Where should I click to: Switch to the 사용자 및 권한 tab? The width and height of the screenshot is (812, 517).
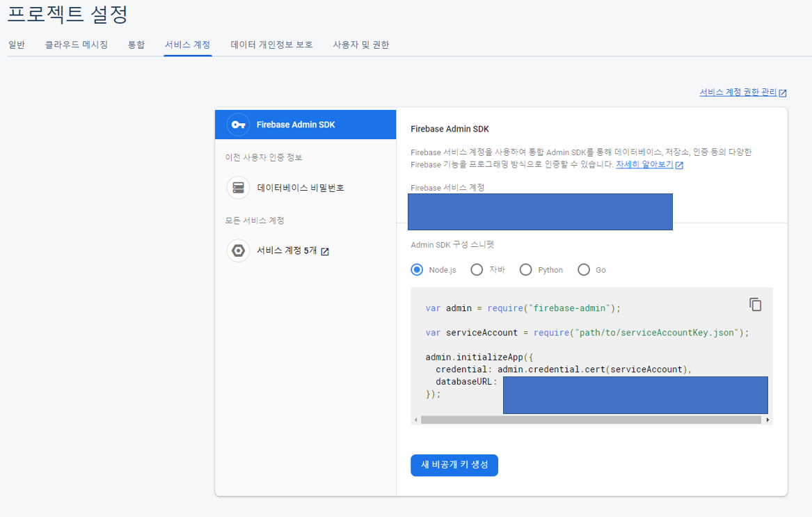(x=361, y=45)
